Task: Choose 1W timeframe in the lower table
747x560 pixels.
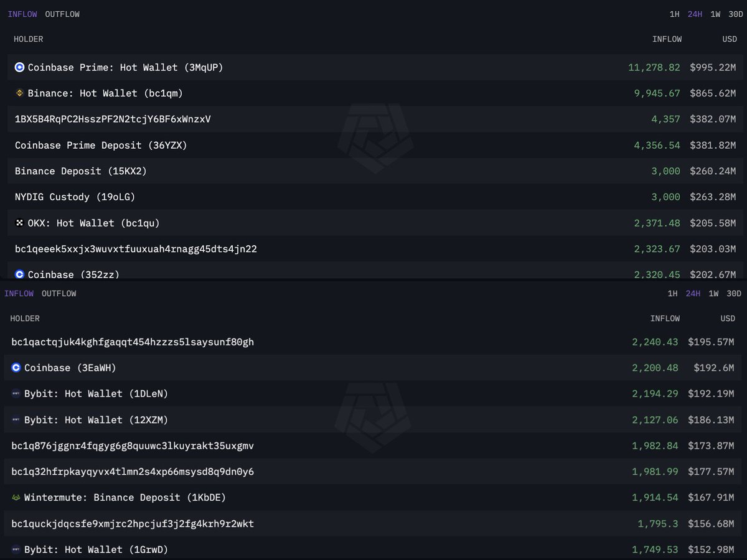Action: point(713,294)
